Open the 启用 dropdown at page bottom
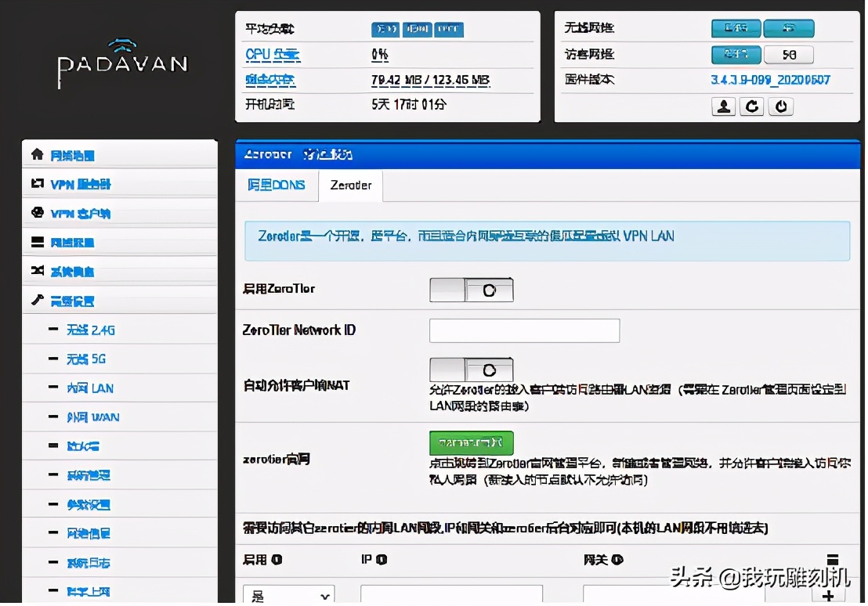The height and width of the screenshot is (606, 868). [288, 595]
